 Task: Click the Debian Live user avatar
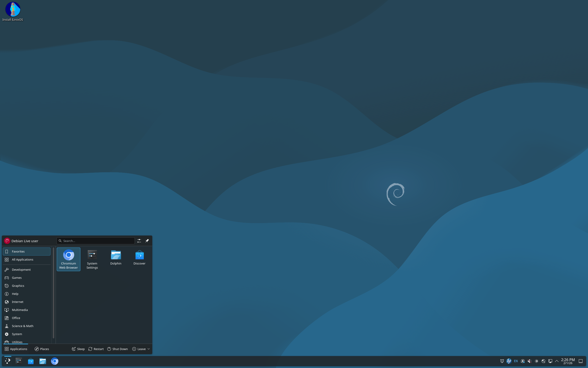coord(7,241)
